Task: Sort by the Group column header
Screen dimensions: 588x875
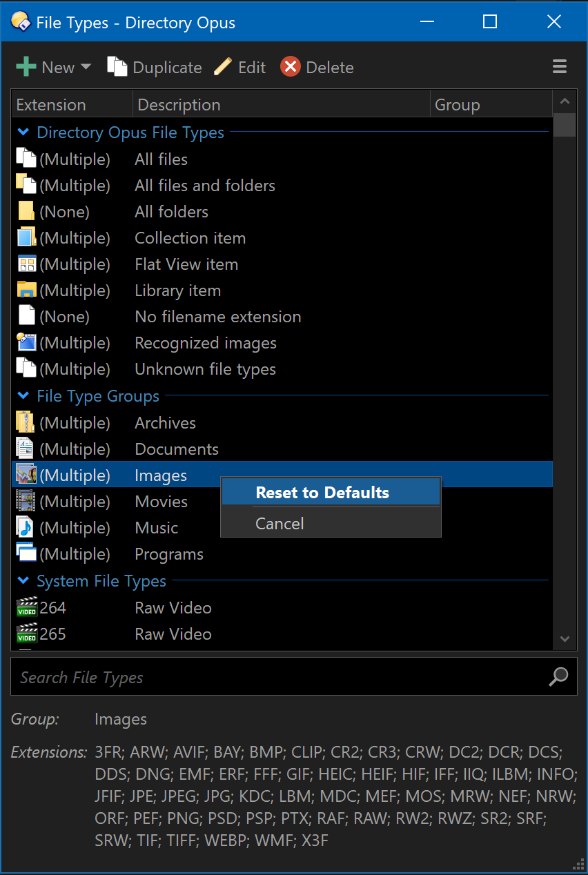Action: (x=491, y=104)
